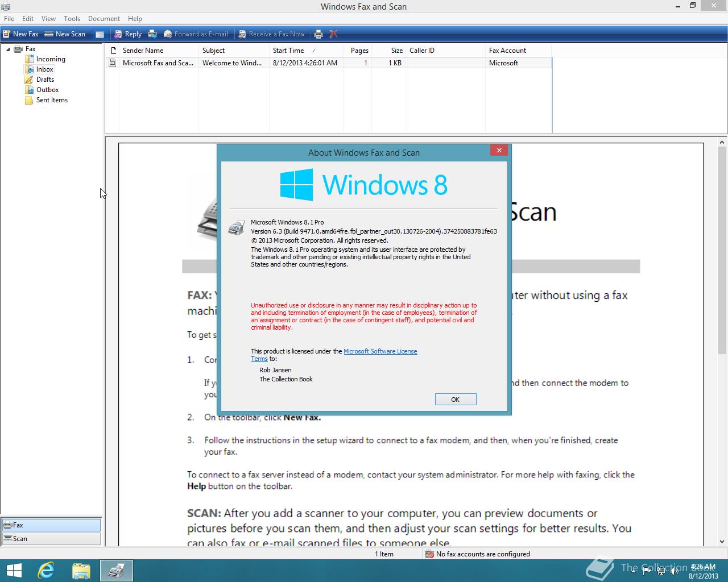The width and height of the screenshot is (728, 582).
Task: Click the app icon in title bar
Action: (6, 6)
